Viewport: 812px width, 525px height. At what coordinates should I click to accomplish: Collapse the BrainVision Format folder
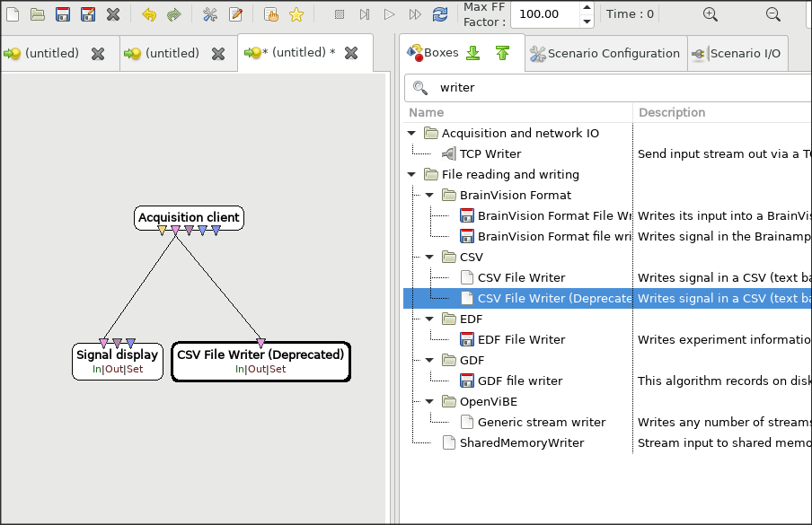point(430,196)
